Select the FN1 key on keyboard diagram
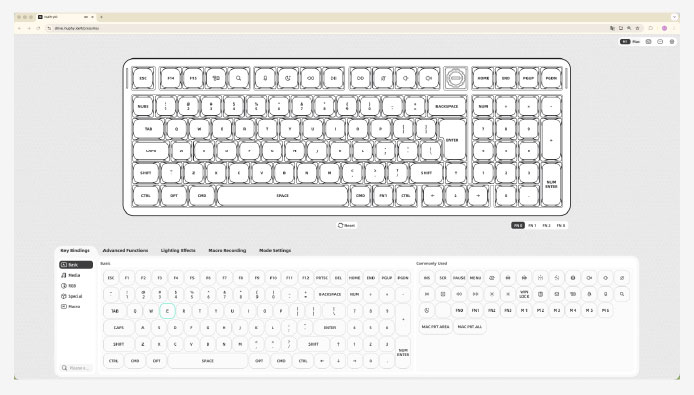 pyautogui.click(x=383, y=195)
